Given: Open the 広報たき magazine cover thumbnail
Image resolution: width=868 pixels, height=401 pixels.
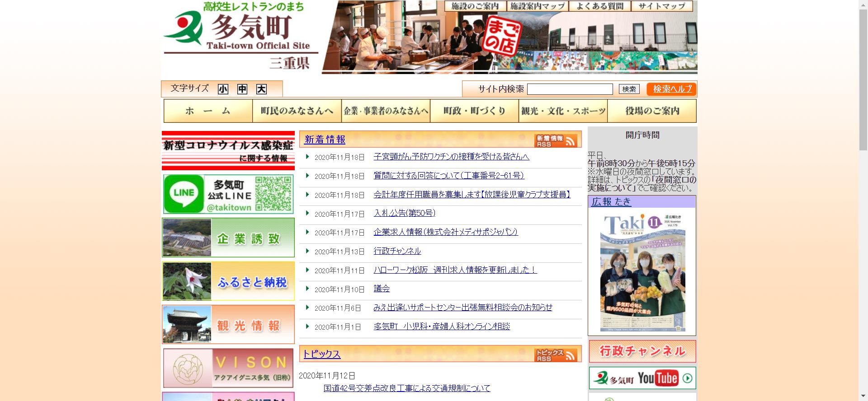Looking at the screenshot, I should click(x=642, y=272).
